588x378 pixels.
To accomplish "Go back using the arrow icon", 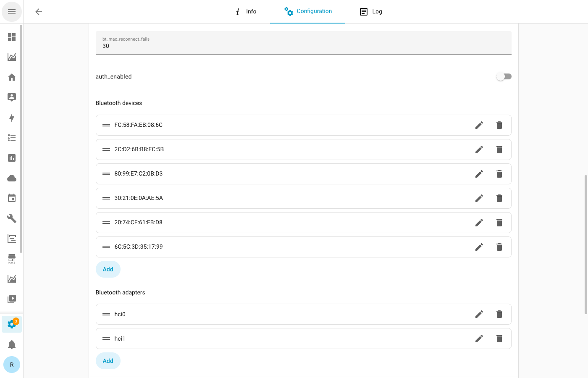I will click(x=39, y=12).
